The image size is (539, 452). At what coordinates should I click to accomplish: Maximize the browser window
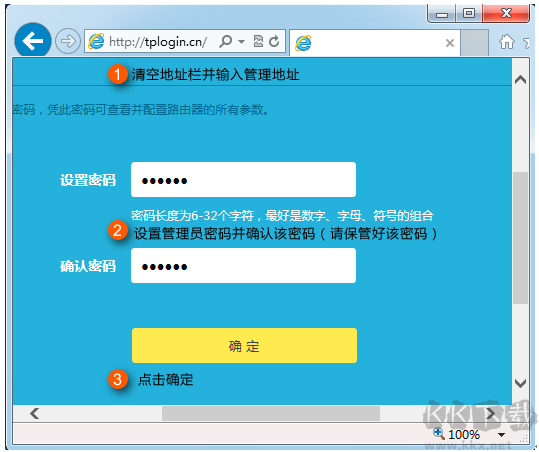[x=469, y=14]
